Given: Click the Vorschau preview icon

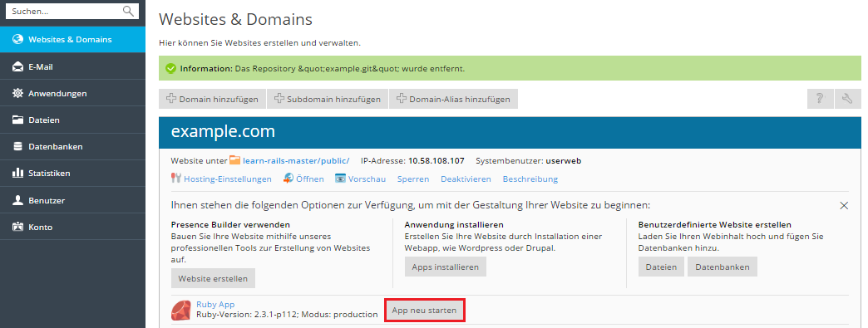Looking at the screenshot, I should [x=340, y=179].
